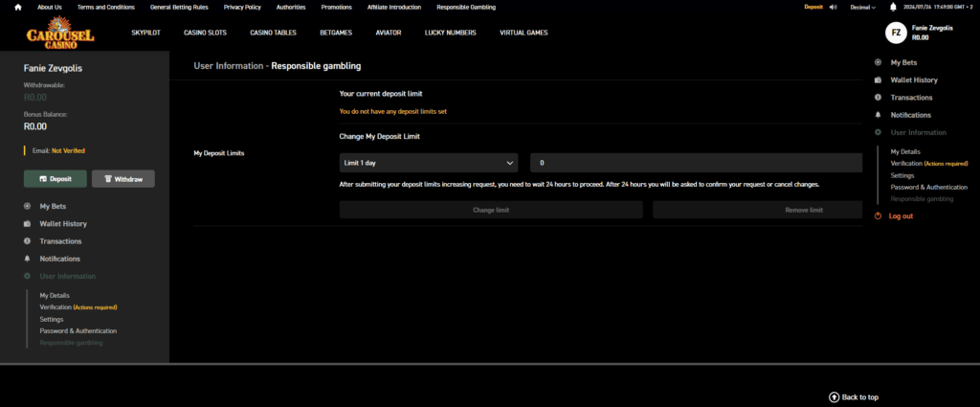Go to the Aviator games tab
This screenshot has height=407, width=980.
tap(389, 33)
